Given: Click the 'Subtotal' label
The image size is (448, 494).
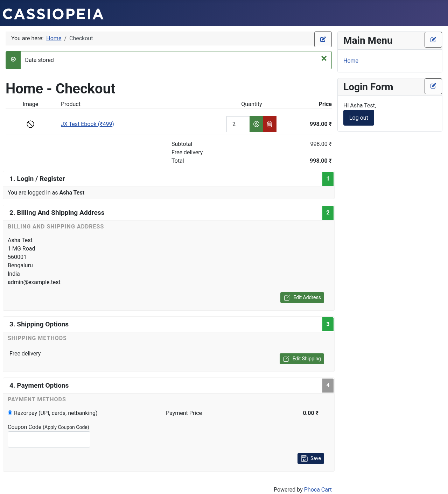Looking at the screenshot, I should click(182, 144).
